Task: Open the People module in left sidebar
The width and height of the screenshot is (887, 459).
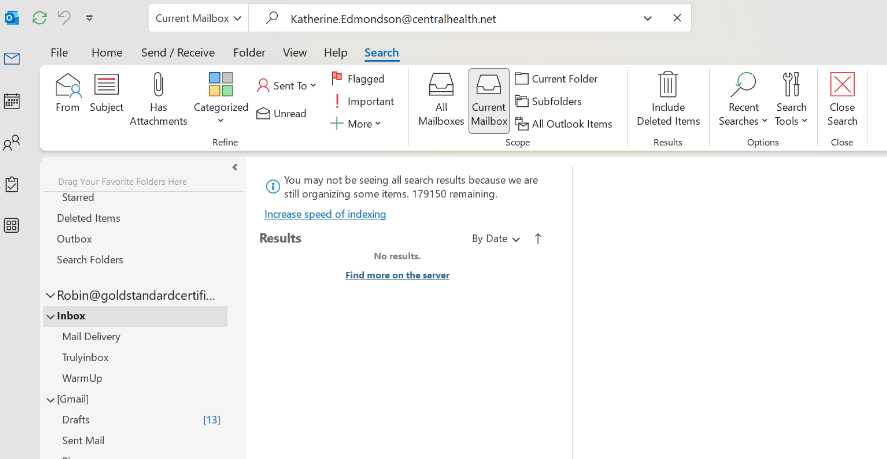Action: click(12, 143)
